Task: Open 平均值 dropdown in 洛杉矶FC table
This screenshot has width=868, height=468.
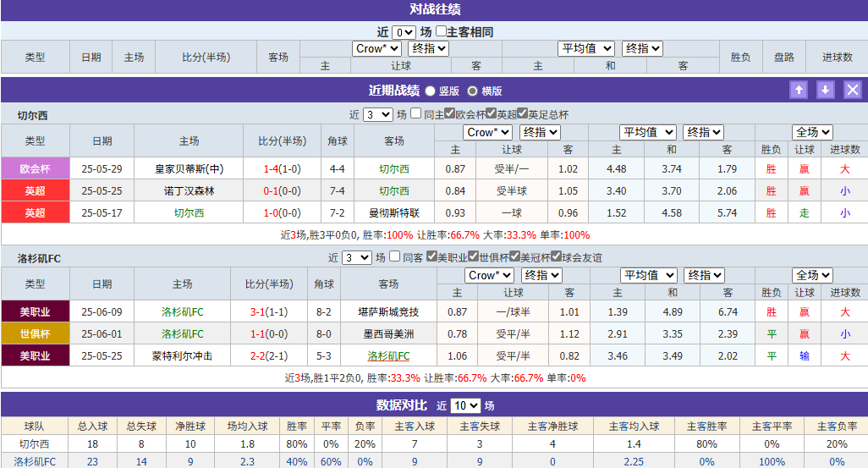Action: [x=647, y=275]
